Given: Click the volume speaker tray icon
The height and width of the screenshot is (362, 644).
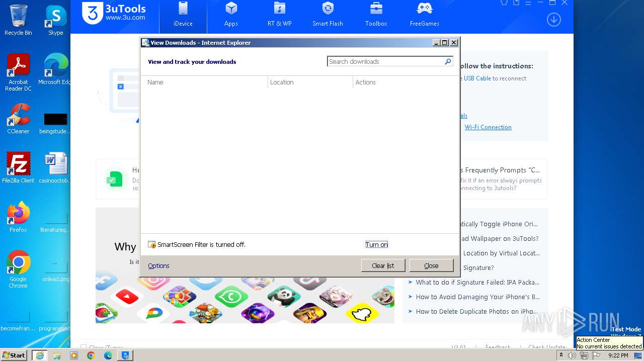Looking at the screenshot, I should click(572, 355).
